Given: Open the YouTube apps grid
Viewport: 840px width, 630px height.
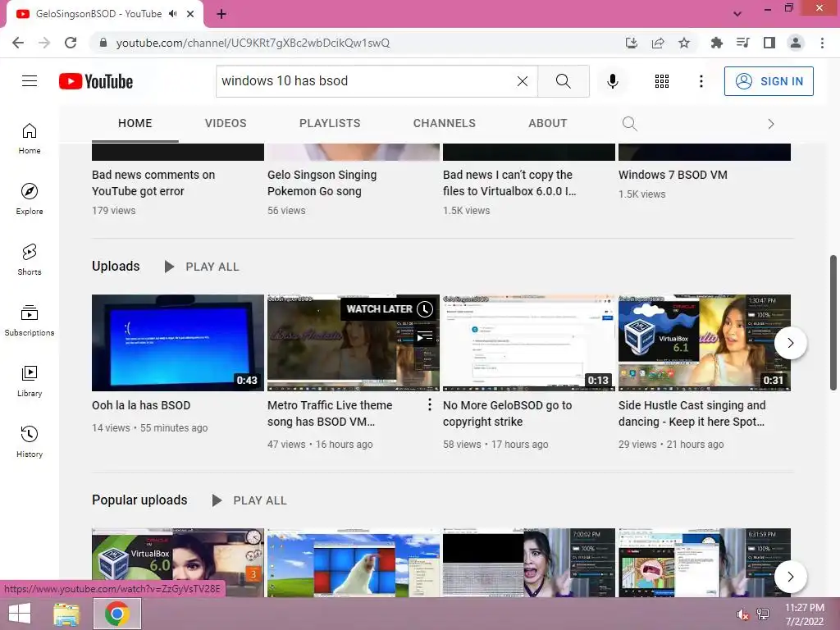Looking at the screenshot, I should point(662,81).
